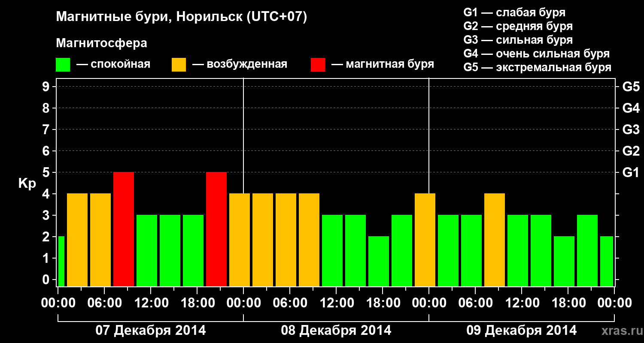Click the morning red Kp 5 bar on 07 Декабря
The height and width of the screenshot is (343, 644).
click(x=124, y=229)
